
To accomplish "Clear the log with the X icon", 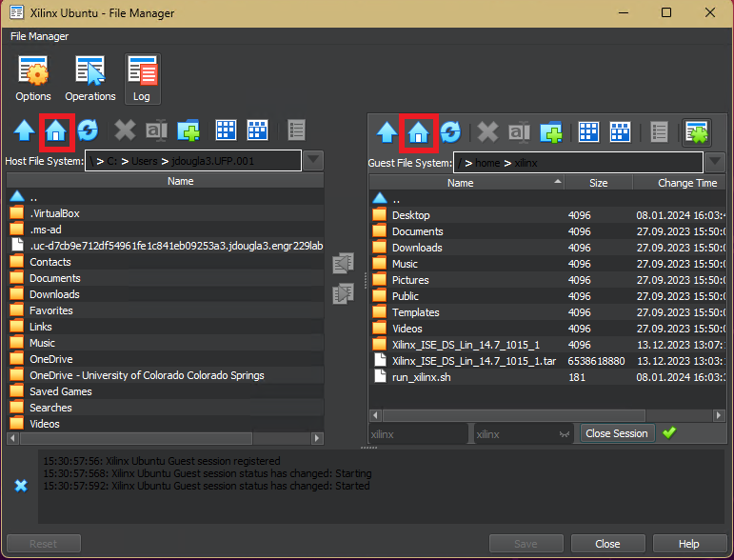I will pos(21,486).
